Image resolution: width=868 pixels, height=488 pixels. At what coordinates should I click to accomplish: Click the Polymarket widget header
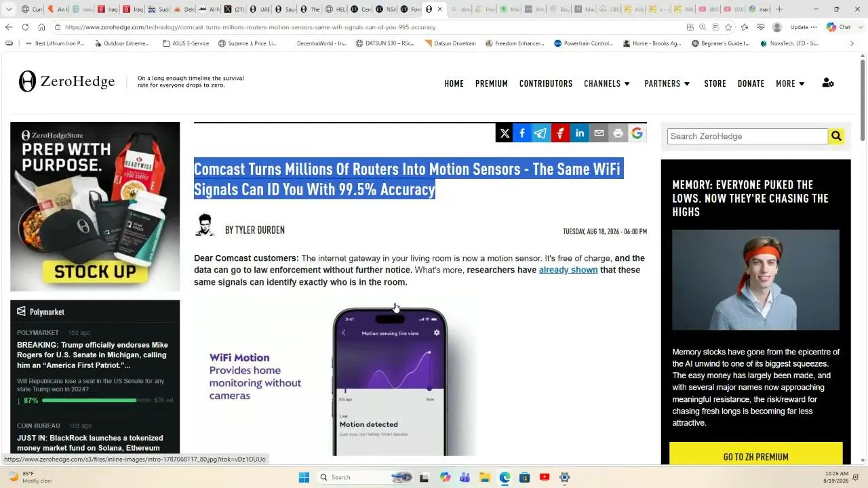coord(95,312)
